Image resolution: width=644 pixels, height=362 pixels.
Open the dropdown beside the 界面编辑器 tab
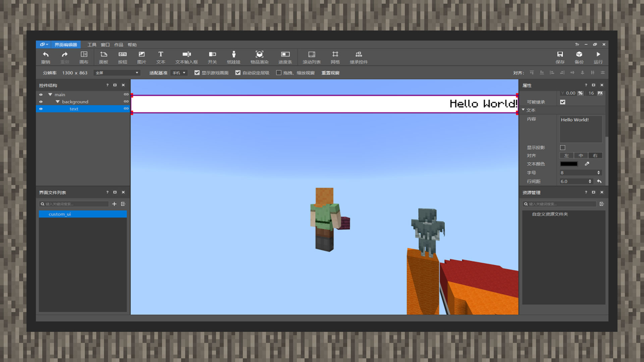click(44, 45)
